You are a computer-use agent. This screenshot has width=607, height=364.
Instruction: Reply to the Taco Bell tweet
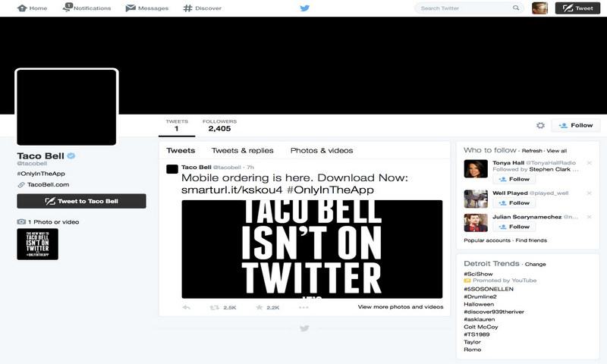click(x=187, y=307)
